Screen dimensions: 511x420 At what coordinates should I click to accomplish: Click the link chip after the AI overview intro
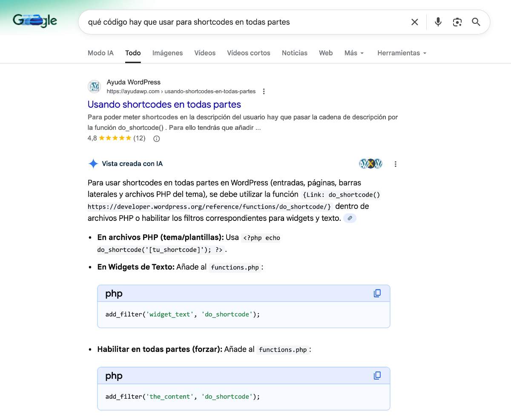click(x=350, y=218)
